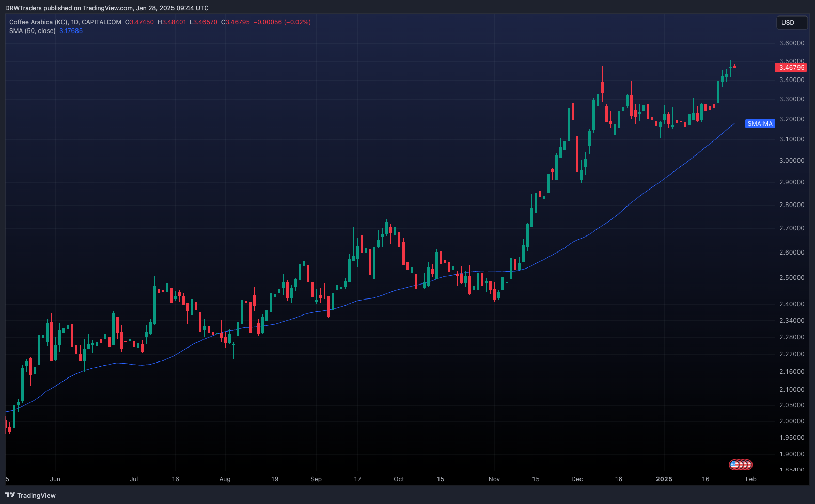
Task: Click the change value −0.00056 (−0.02%)
Action: 282,22
